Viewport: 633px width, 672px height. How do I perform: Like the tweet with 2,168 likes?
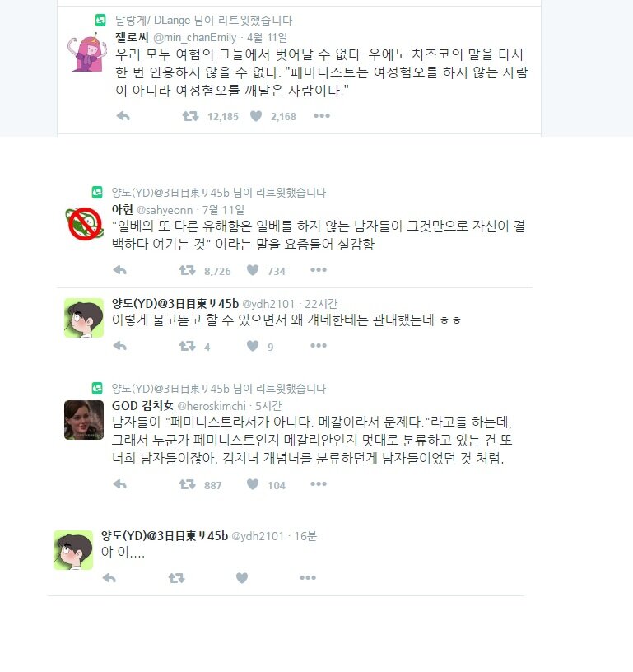point(256,116)
